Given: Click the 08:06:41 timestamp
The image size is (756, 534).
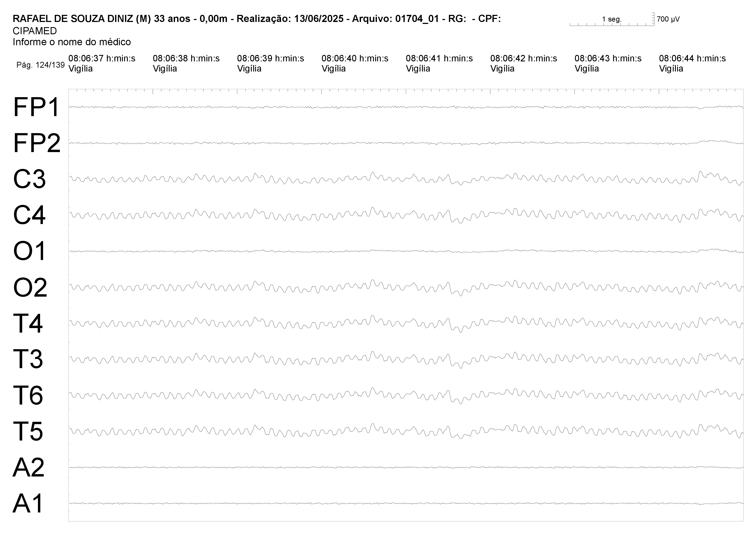Looking at the screenshot, I should coord(439,59).
